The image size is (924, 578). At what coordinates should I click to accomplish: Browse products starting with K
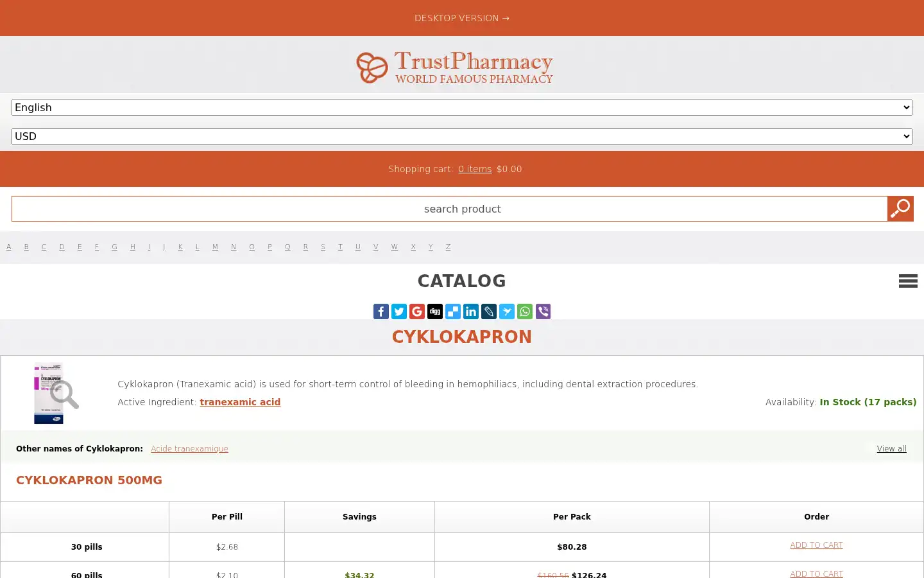coord(180,247)
